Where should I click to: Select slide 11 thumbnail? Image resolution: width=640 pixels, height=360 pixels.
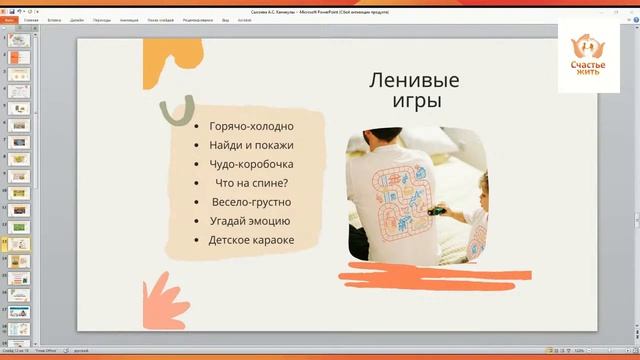[x=19, y=210]
